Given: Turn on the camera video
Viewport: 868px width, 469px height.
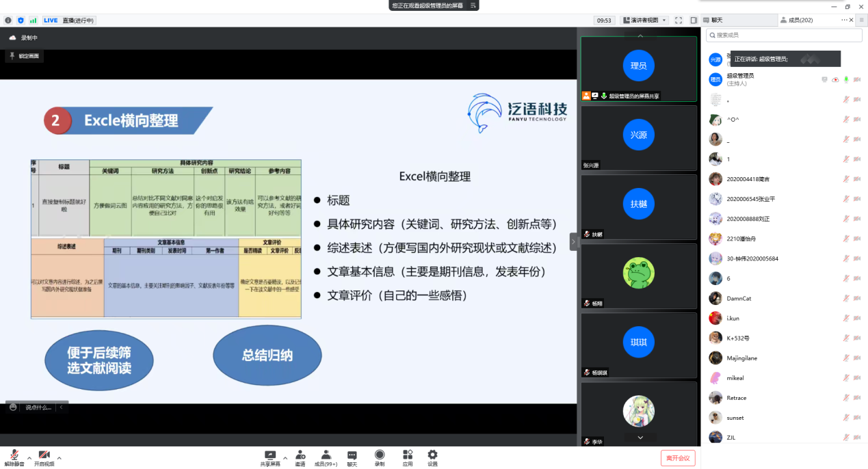Looking at the screenshot, I should coord(44,455).
